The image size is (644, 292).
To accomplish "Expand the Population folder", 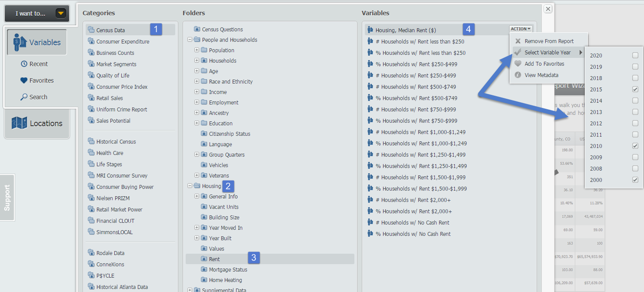I will click(197, 50).
